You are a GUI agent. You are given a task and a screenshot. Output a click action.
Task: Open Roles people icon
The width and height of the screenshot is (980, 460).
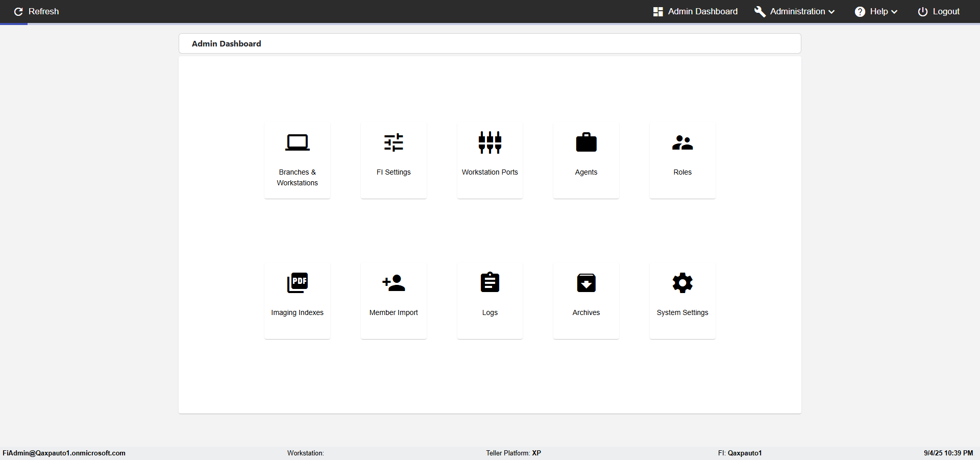[x=682, y=142]
